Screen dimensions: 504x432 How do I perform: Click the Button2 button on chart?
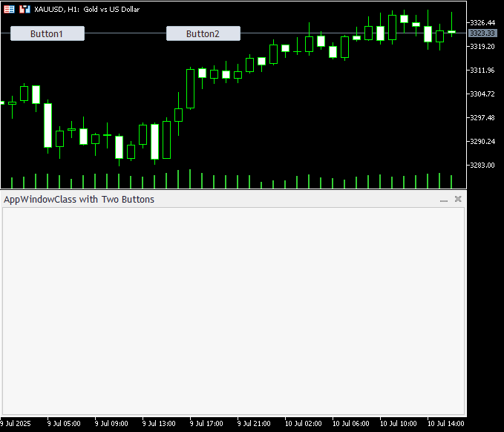(203, 33)
